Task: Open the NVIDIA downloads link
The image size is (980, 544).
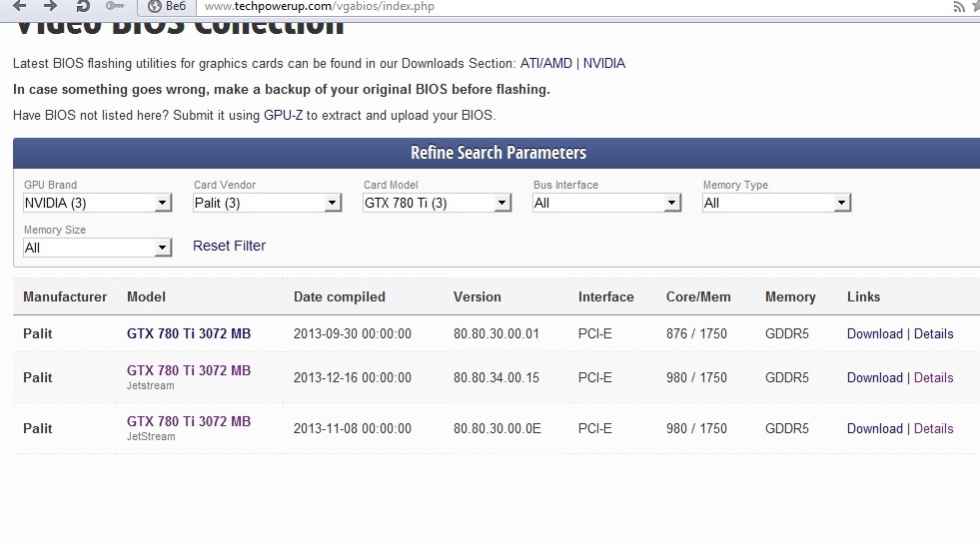Action: click(603, 63)
